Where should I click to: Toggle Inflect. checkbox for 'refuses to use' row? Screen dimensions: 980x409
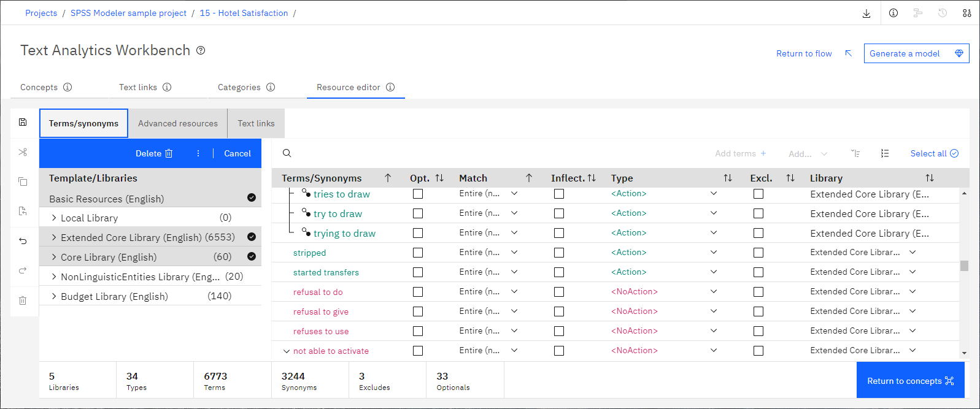point(559,331)
